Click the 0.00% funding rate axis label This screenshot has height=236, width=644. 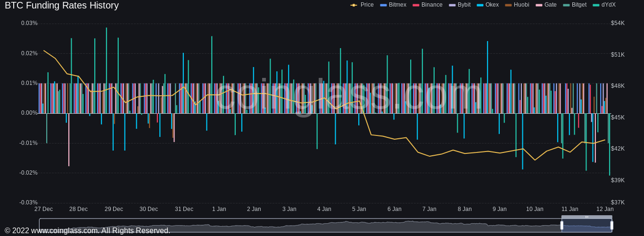[29, 113]
